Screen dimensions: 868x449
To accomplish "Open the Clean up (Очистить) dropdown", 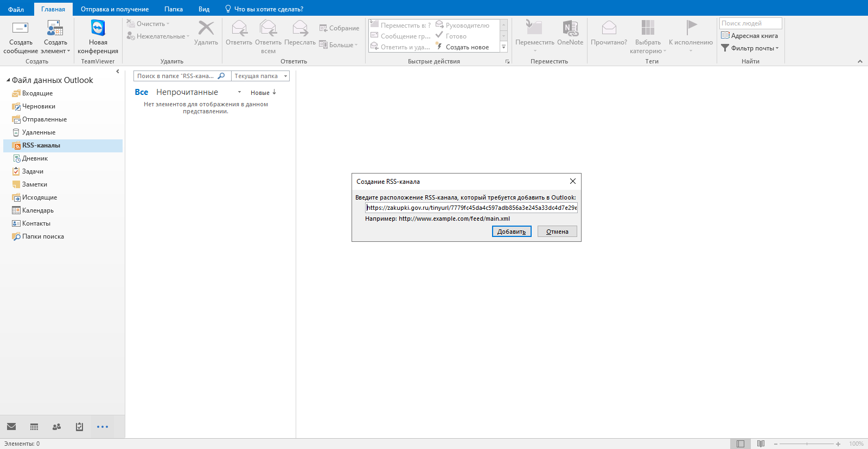I will [x=148, y=24].
